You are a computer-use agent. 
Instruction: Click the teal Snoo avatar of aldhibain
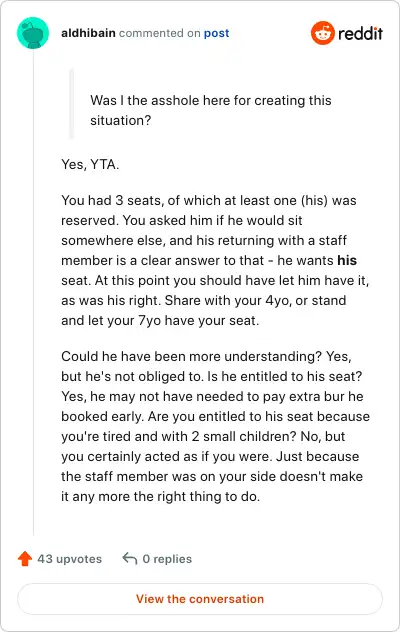click(x=33, y=33)
